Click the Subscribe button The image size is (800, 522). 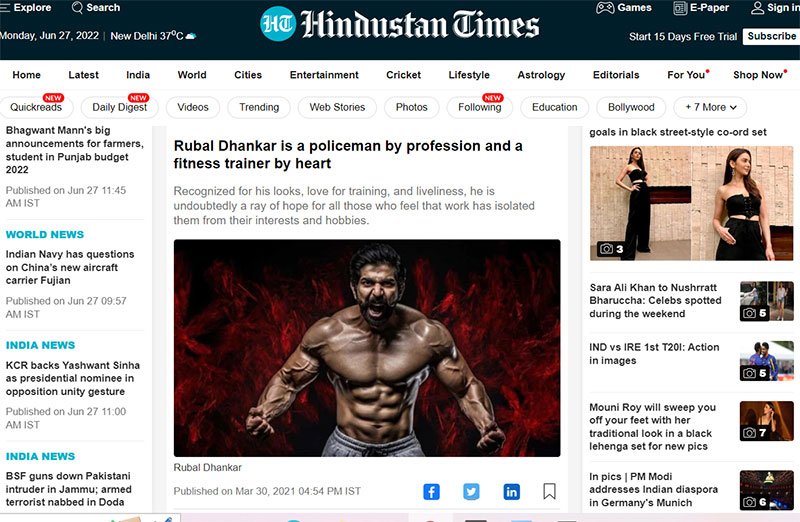click(771, 36)
